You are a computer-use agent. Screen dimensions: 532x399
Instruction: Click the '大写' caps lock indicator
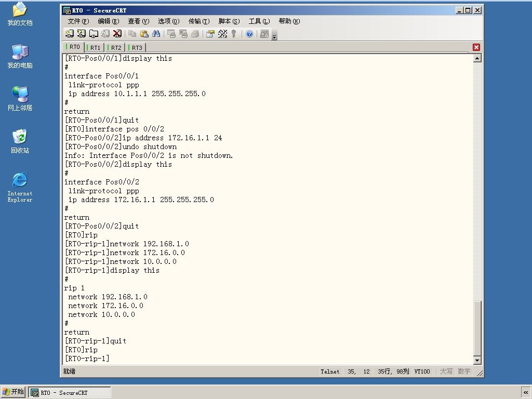(x=446, y=371)
